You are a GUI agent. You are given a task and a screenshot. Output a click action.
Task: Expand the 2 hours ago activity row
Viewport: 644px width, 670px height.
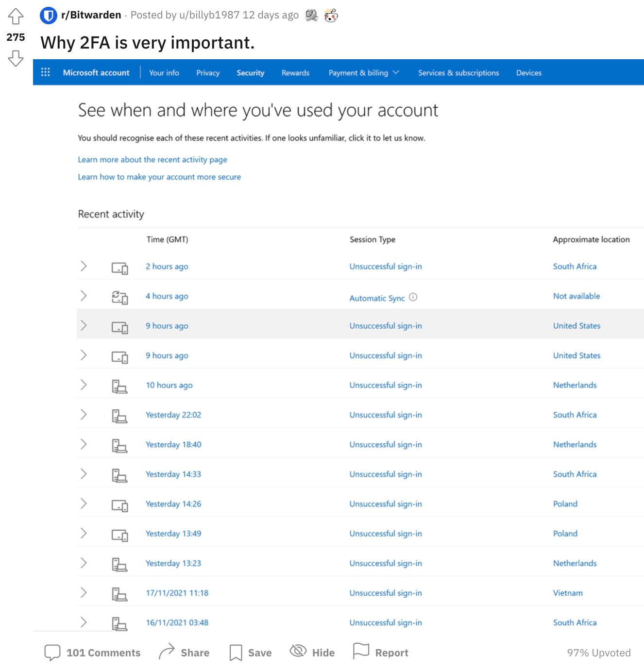tap(84, 266)
